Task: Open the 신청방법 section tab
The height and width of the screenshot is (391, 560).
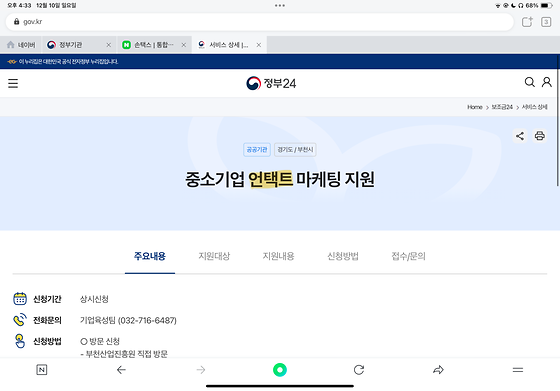Action: (x=343, y=256)
